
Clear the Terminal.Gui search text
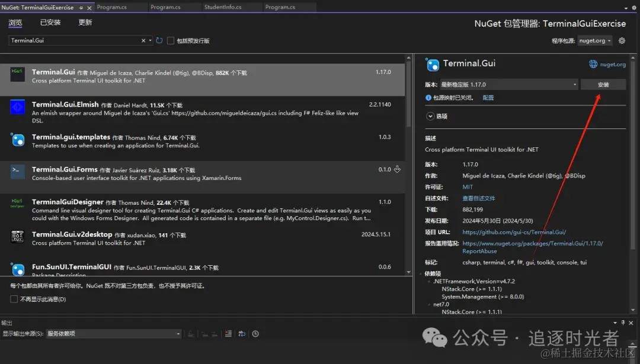pos(143,40)
